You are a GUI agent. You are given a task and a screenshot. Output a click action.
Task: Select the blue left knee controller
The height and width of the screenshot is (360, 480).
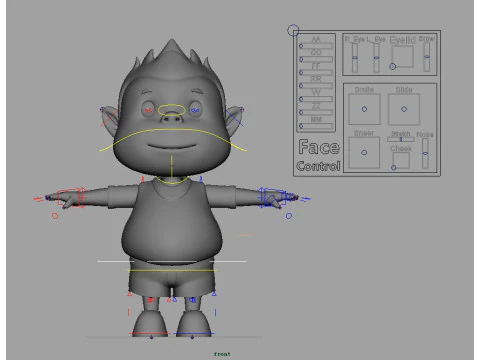point(193,300)
